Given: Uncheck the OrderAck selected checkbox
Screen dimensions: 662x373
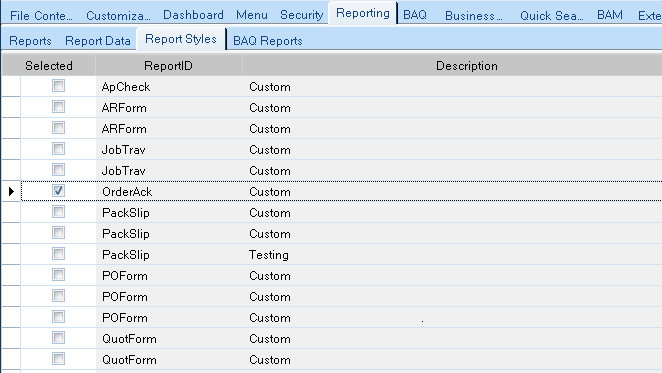Looking at the screenshot, I should click(58, 191).
